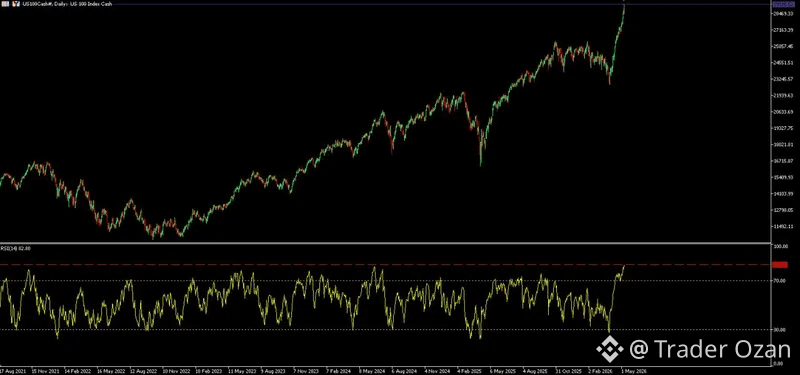Click the 15 Nov 2021 date label
Viewport: 800px width, 375px height.
(45, 371)
